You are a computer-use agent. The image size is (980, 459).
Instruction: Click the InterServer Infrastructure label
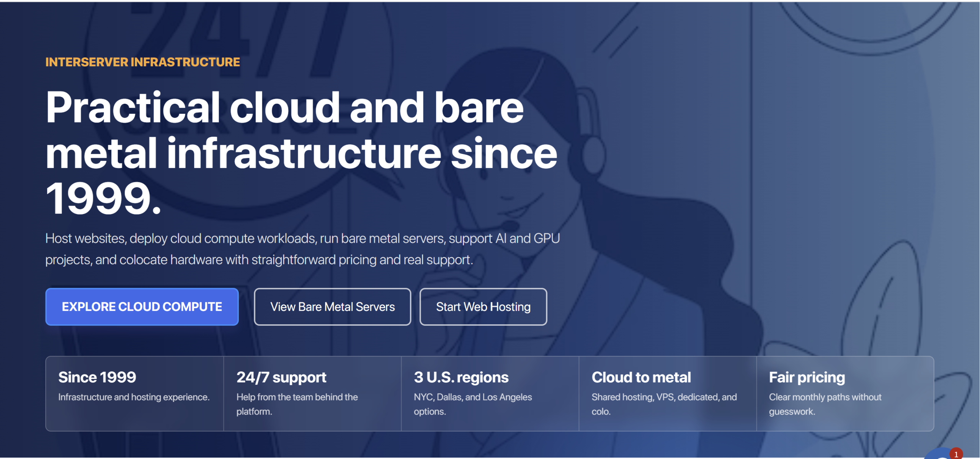[x=143, y=62]
